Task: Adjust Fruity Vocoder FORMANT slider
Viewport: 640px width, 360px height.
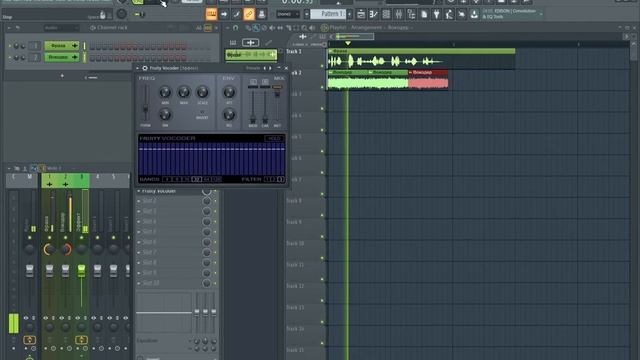Action: click(145, 108)
